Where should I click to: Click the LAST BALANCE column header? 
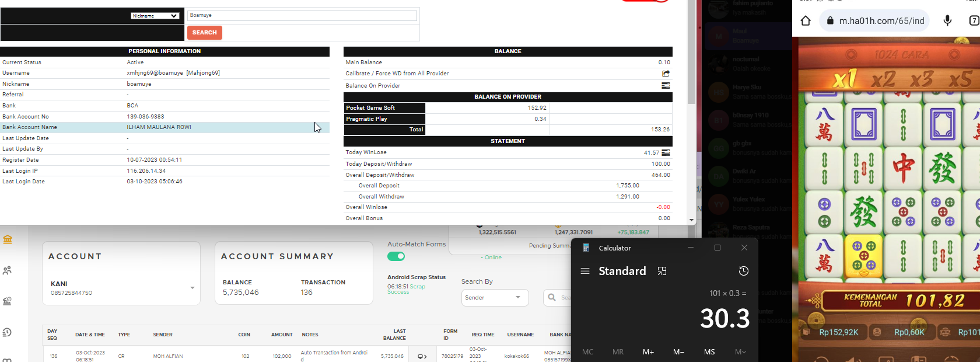tap(394, 335)
